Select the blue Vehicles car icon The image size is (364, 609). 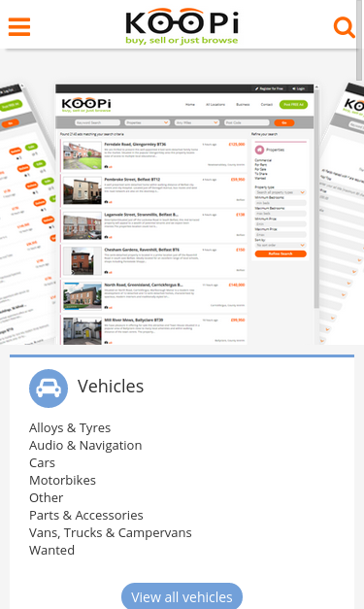tap(49, 388)
